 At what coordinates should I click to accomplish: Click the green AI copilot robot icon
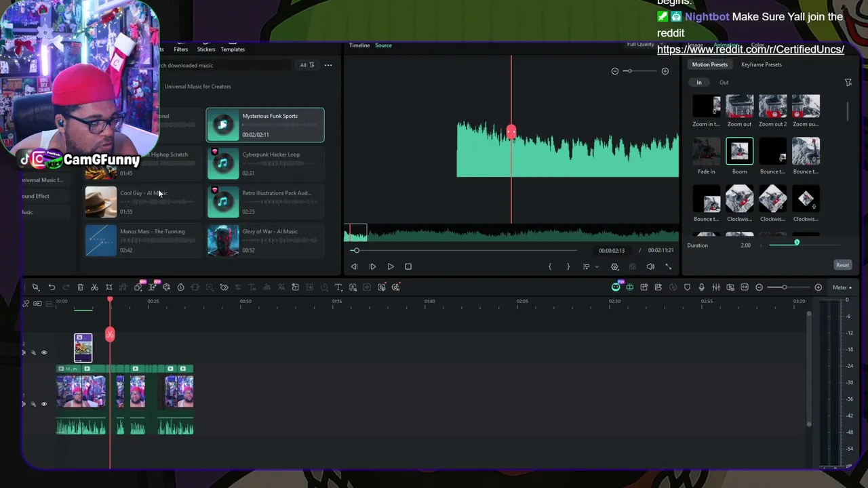coord(616,287)
